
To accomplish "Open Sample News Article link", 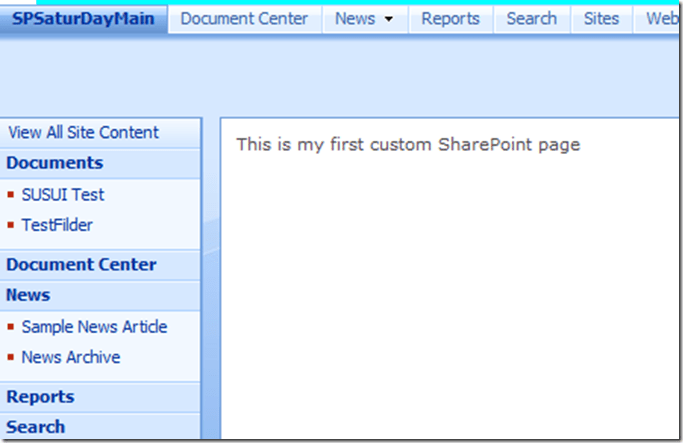I will (94, 327).
